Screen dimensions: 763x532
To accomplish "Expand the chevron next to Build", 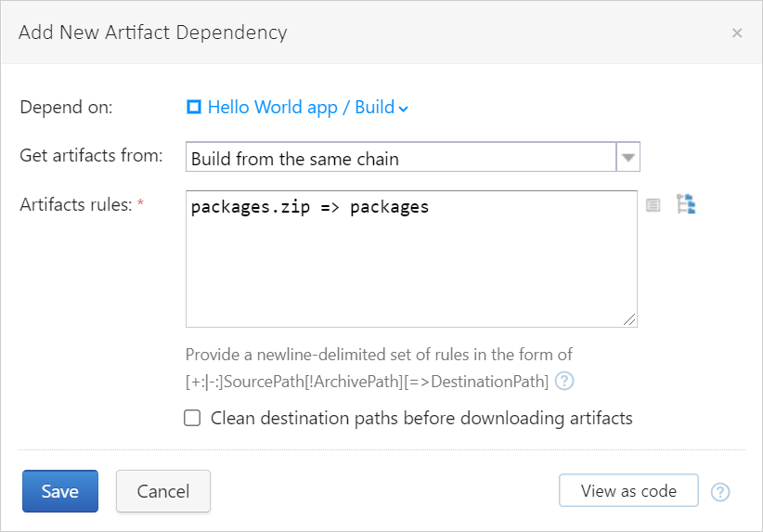I will pos(404,109).
